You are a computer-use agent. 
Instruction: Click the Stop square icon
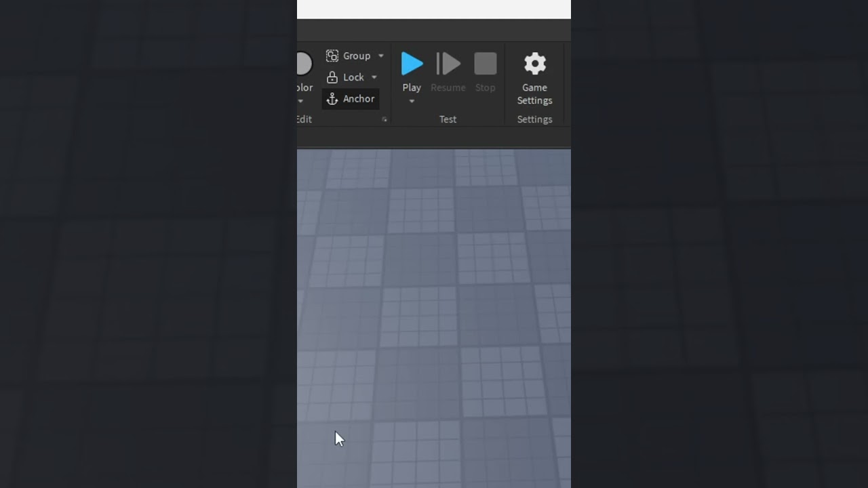point(486,64)
